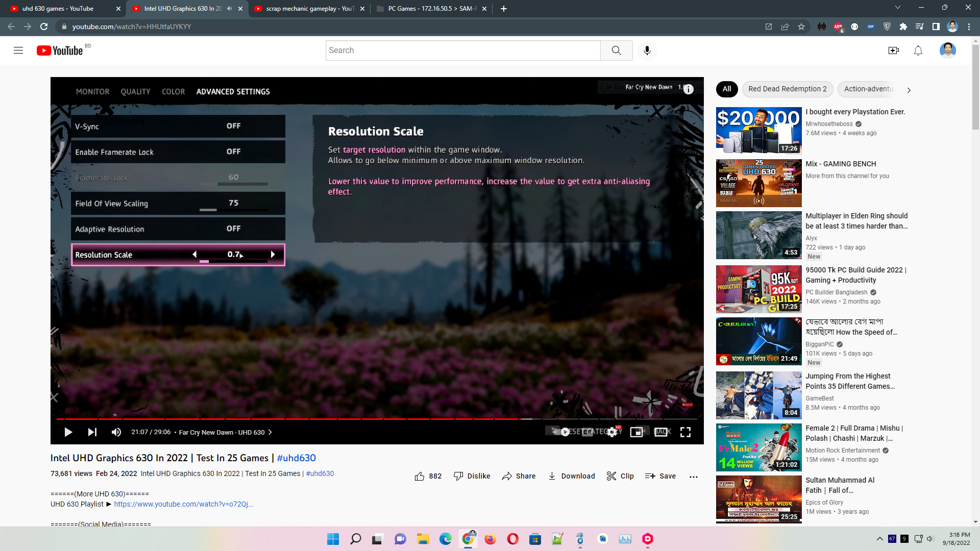Like the video (882 likes)
Screen dimensions: 980x551
click(428, 476)
